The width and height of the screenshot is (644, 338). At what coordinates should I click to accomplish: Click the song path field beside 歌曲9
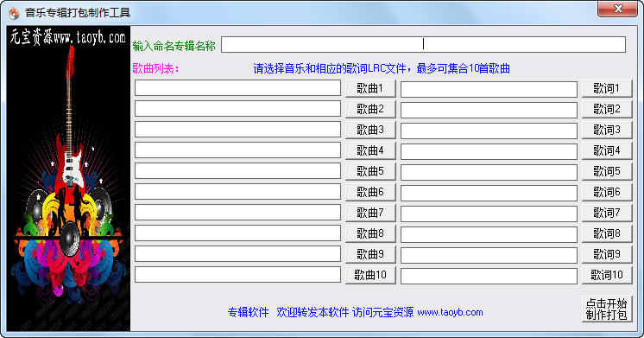click(237, 253)
